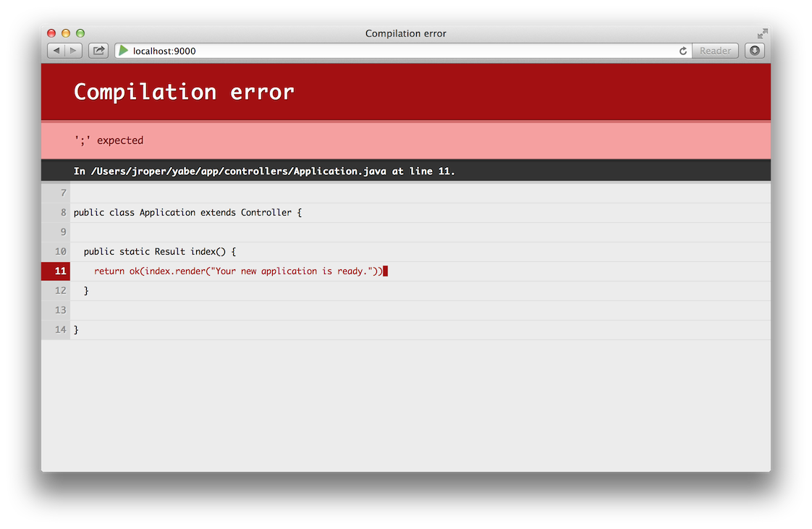
Task: Click the "';' expected" error message
Action: click(x=109, y=140)
